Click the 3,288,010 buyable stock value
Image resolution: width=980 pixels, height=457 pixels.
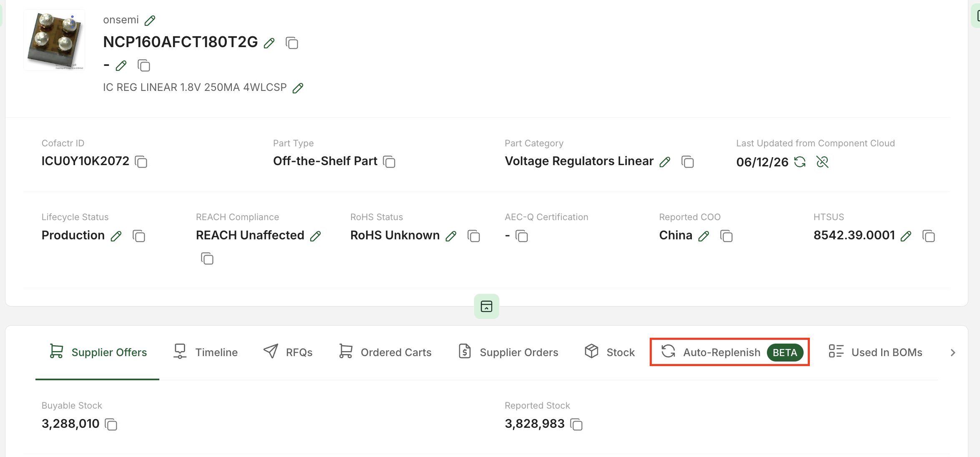pyautogui.click(x=70, y=424)
